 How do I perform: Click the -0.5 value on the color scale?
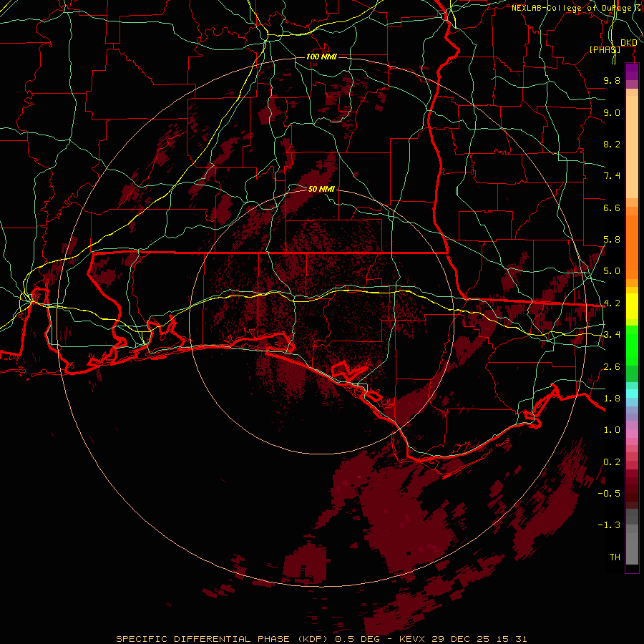point(609,493)
